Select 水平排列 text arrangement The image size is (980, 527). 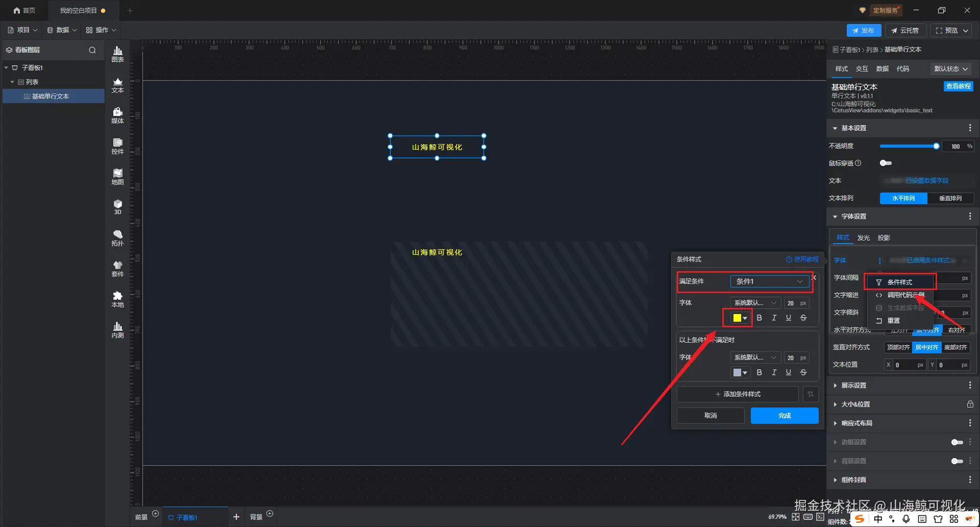point(903,198)
